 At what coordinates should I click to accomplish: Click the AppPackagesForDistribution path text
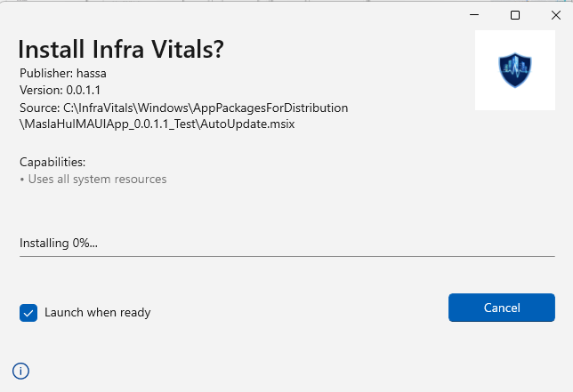(x=270, y=108)
